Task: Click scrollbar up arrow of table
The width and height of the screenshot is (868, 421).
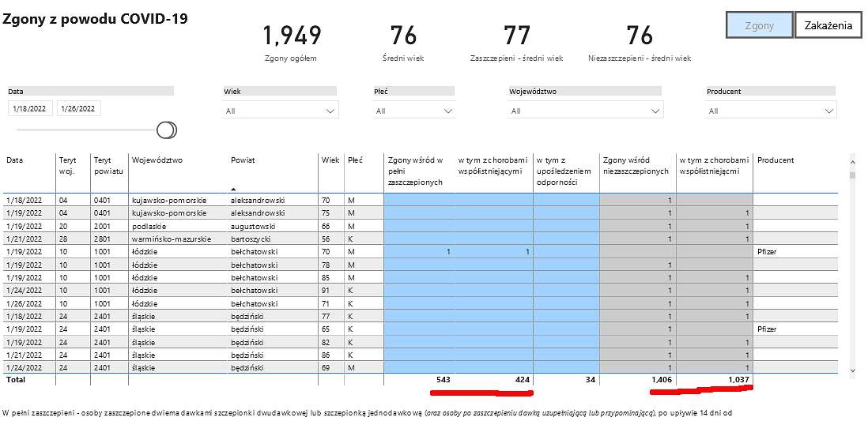Action: click(x=852, y=162)
